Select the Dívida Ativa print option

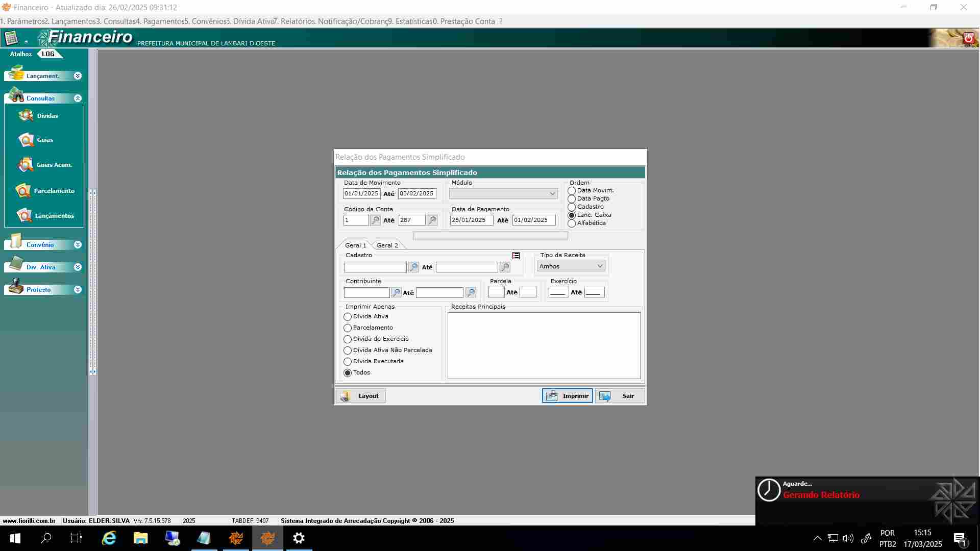click(x=348, y=317)
